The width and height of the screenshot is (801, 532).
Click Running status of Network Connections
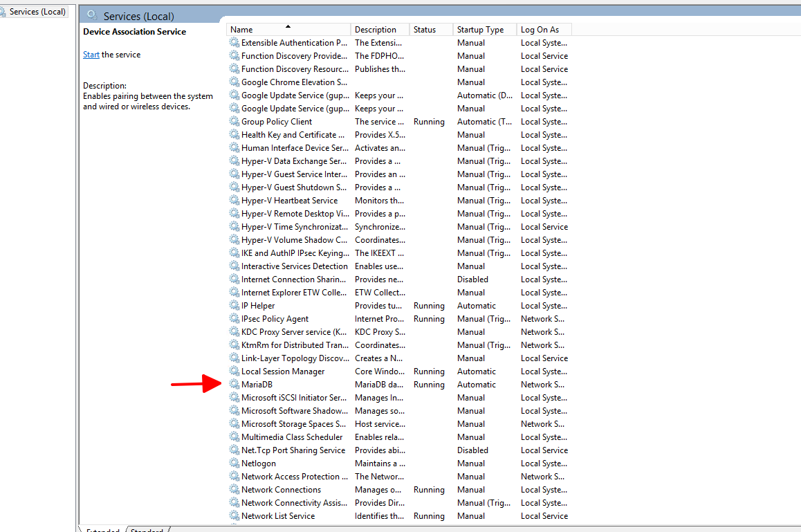(x=429, y=490)
